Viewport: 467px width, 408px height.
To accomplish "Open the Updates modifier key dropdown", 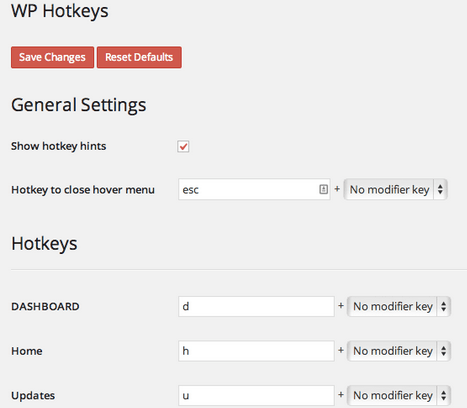I will 399,396.
